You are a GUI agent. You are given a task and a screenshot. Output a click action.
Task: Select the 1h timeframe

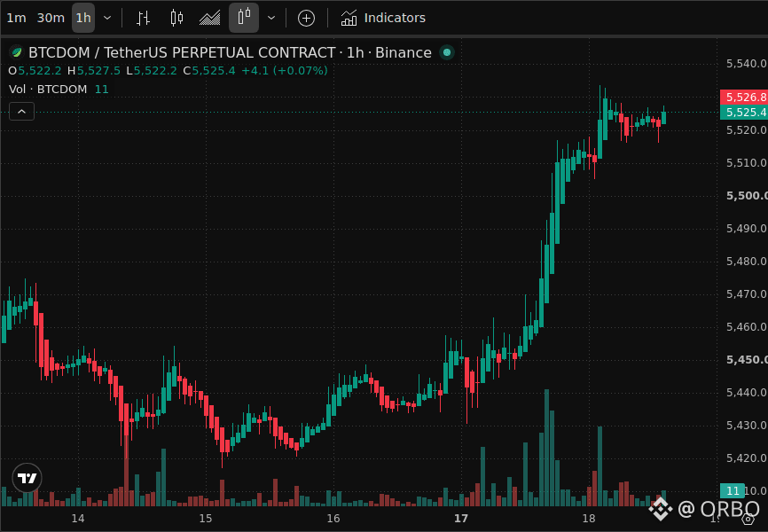[x=83, y=18]
